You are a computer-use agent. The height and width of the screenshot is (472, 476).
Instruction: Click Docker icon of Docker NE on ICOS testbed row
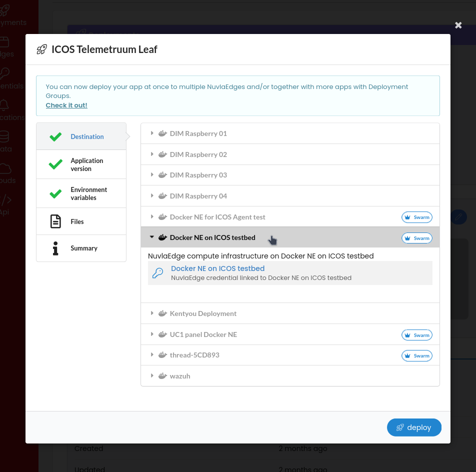tap(162, 237)
